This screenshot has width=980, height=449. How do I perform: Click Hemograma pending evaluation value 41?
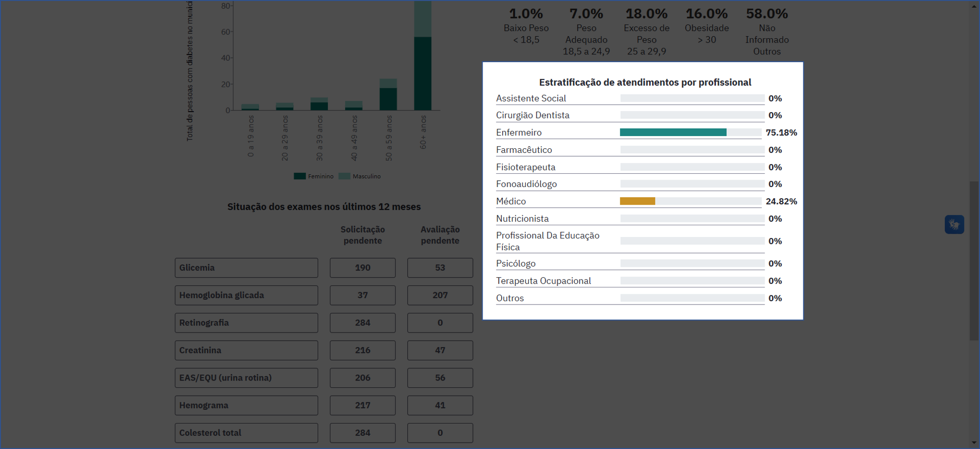point(440,405)
